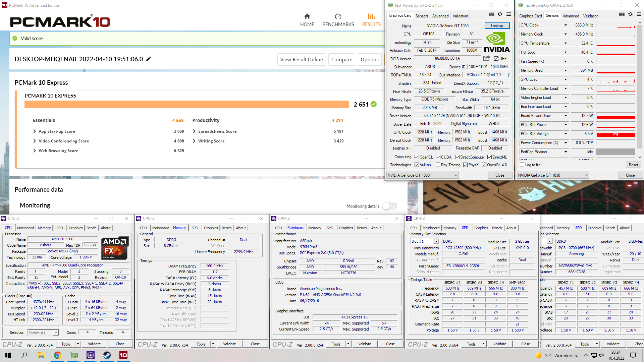Open notification center icon
The height and width of the screenshot is (362, 644).
point(633,355)
